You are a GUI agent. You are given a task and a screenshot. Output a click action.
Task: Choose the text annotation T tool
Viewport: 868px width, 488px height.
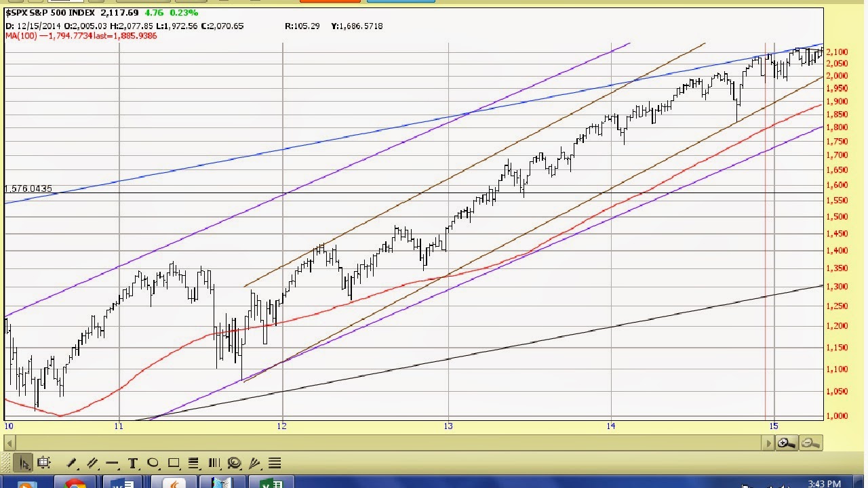(x=133, y=463)
